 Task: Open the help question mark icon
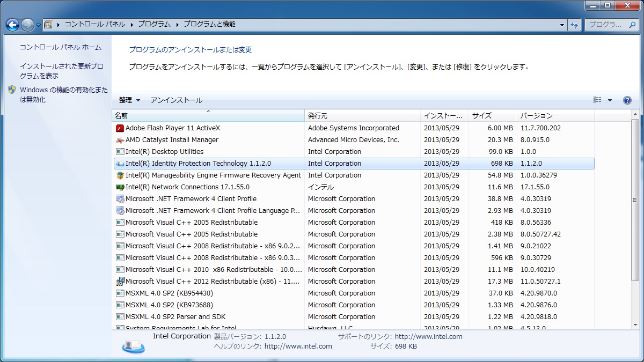[627, 100]
